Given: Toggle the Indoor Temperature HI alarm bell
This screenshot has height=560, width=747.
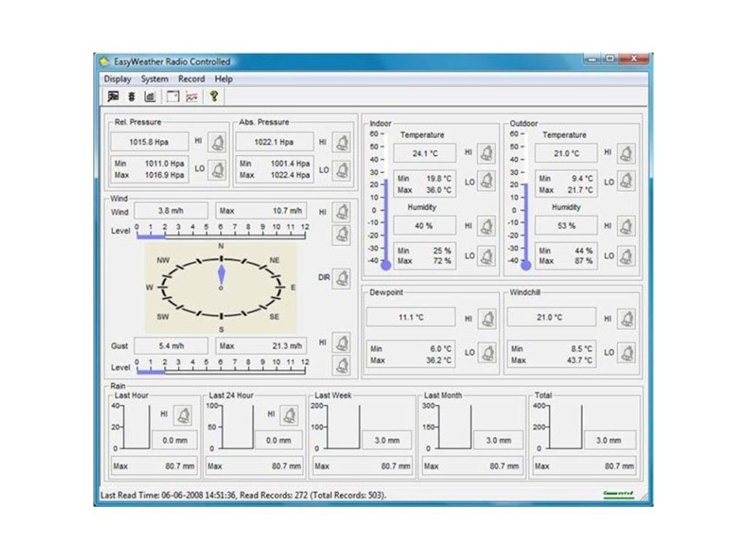Looking at the screenshot, I should [x=487, y=153].
